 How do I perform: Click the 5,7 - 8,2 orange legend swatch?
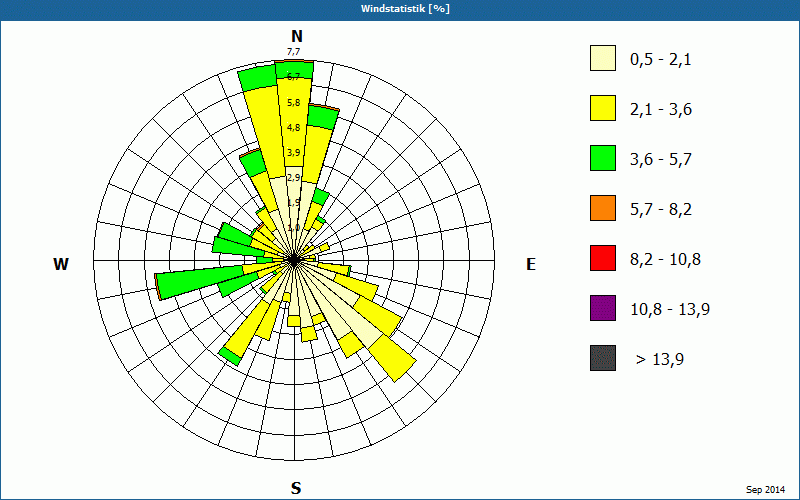point(603,208)
